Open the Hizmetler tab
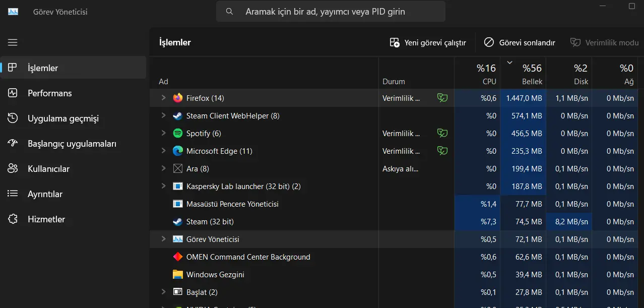 coord(73,219)
